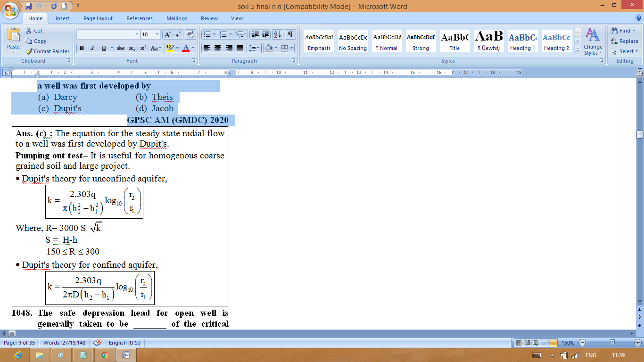This screenshot has height=362, width=644.
Task: Expand the Change Case options
Action: 155,48
